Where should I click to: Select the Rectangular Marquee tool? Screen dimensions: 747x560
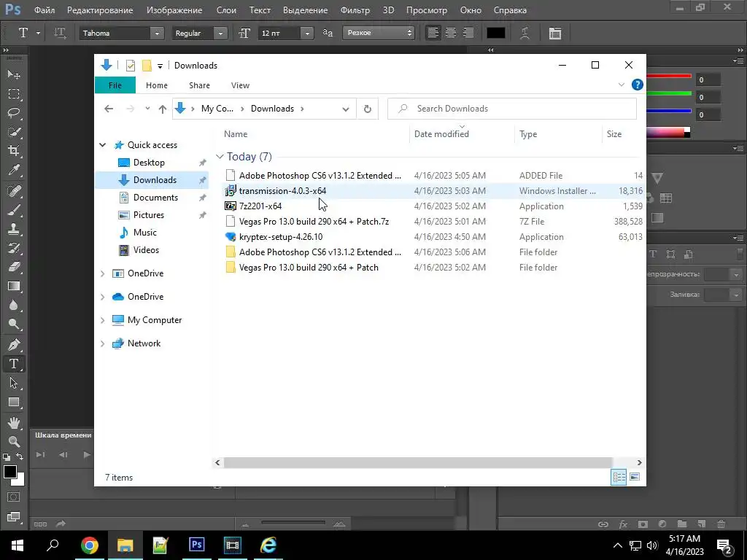click(14, 94)
